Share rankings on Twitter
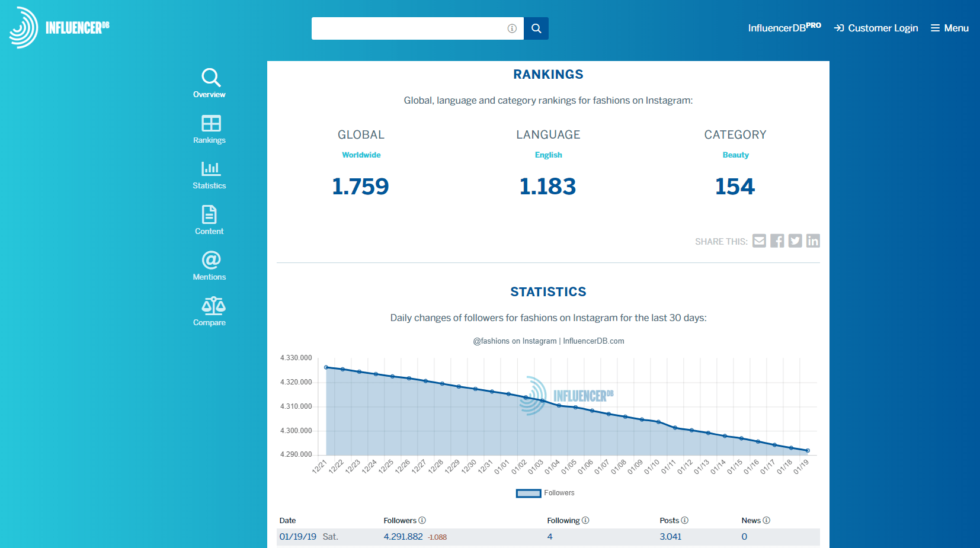 click(x=795, y=241)
